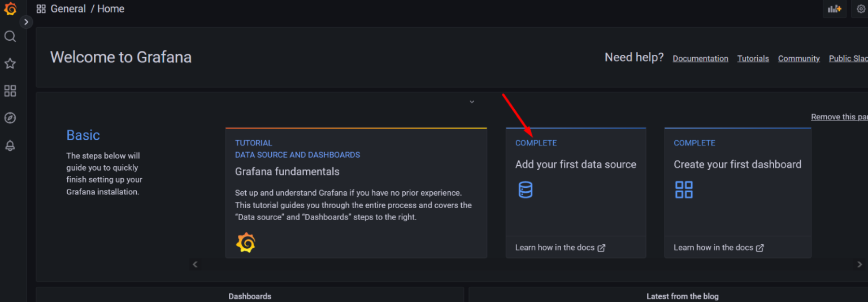Collapse the setup panel chevron
868x302 pixels.
point(472,102)
